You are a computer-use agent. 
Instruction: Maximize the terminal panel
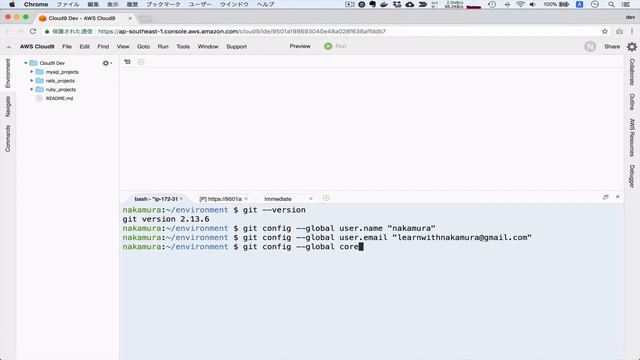pyautogui.click(x=606, y=197)
